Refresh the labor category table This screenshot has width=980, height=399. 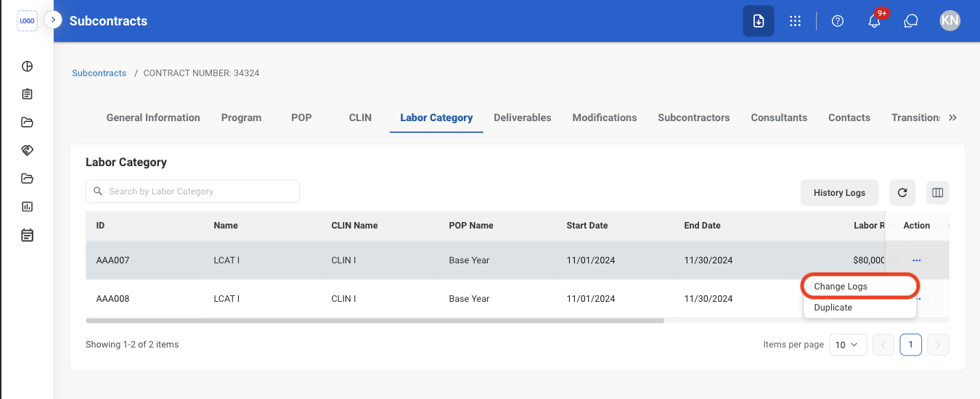coord(902,192)
